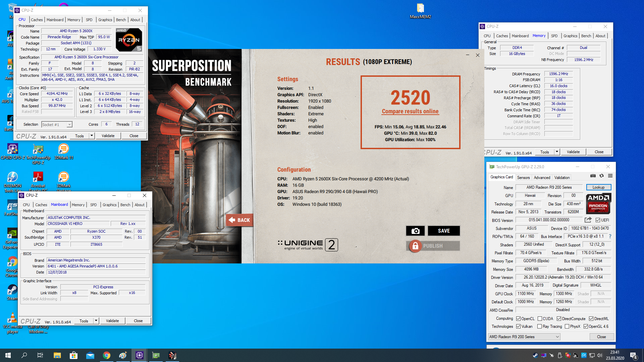Refresh GPU-Z readings with the refresh icon
Screen dimensions: 644x362
tap(602, 176)
